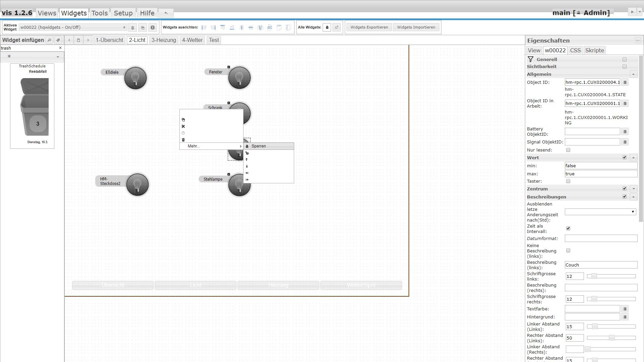
Task: Switch to the CSS properties tab
Action: pyautogui.click(x=575, y=50)
